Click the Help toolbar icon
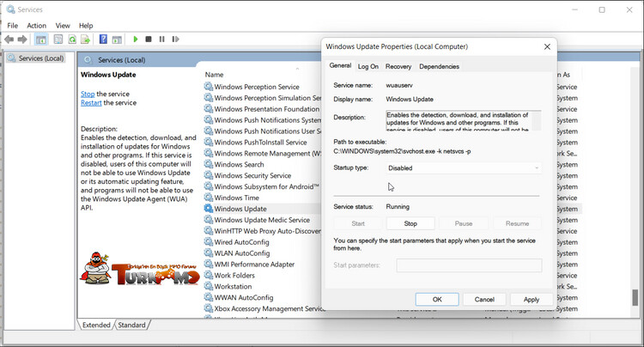Image resolution: width=644 pixels, height=347 pixels. [x=103, y=40]
